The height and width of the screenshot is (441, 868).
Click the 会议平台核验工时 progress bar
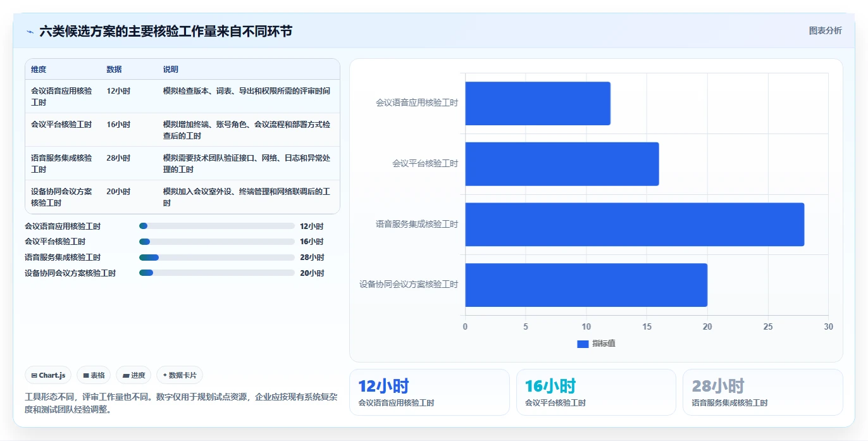coord(217,242)
